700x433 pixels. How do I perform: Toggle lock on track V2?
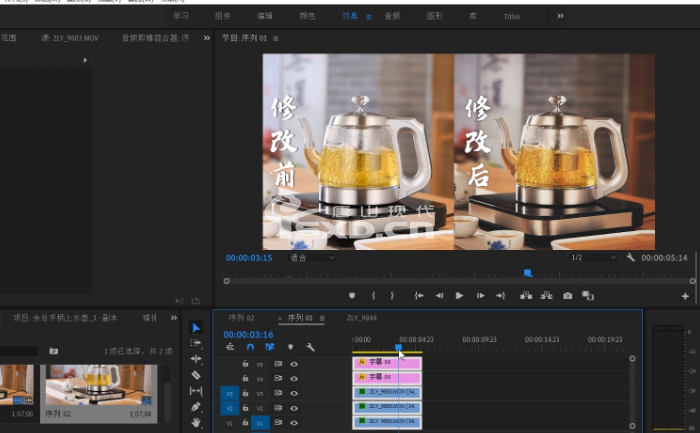(x=245, y=408)
